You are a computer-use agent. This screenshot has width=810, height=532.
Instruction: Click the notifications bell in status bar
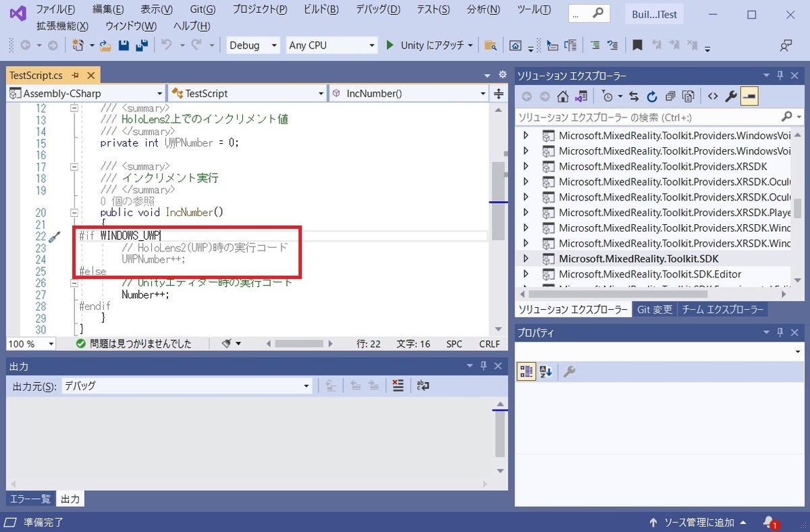tap(770, 522)
